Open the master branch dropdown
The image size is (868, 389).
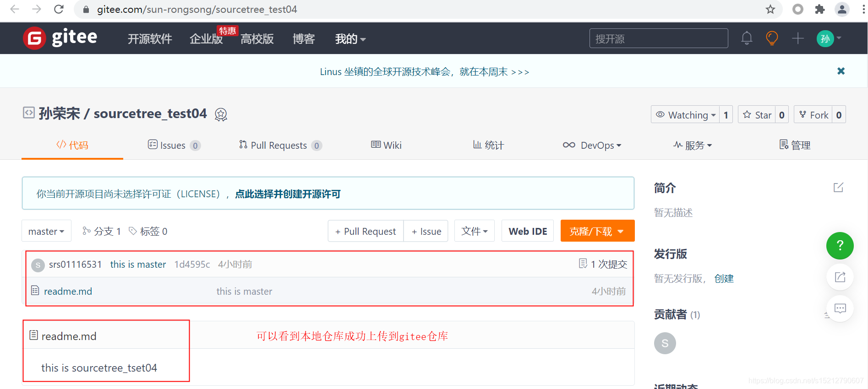click(46, 231)
